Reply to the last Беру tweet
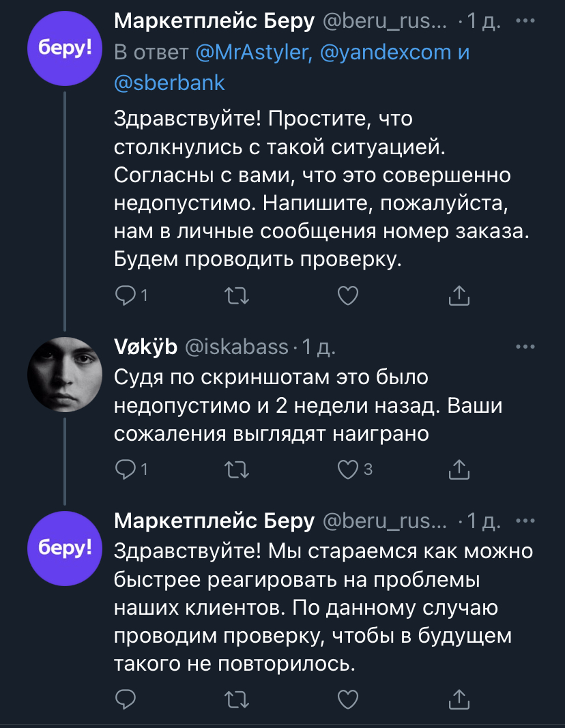Screen dimensions: 565x728 click(x=126, y=699)
